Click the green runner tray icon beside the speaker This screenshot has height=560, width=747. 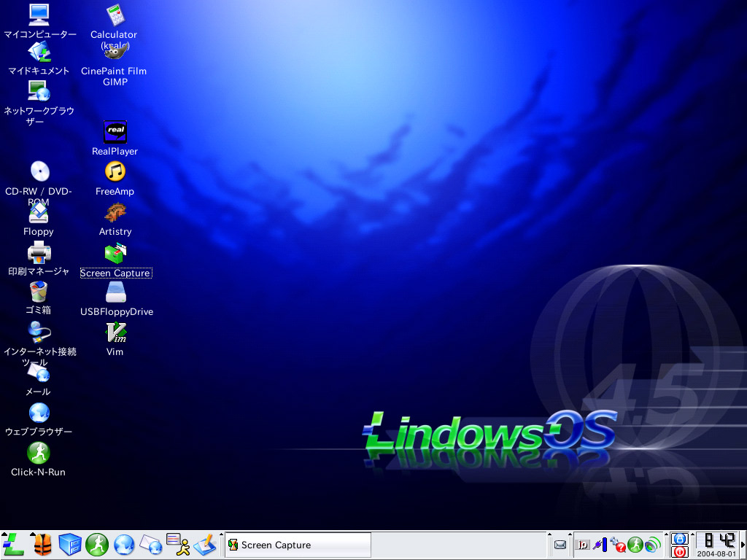(635, 544)
